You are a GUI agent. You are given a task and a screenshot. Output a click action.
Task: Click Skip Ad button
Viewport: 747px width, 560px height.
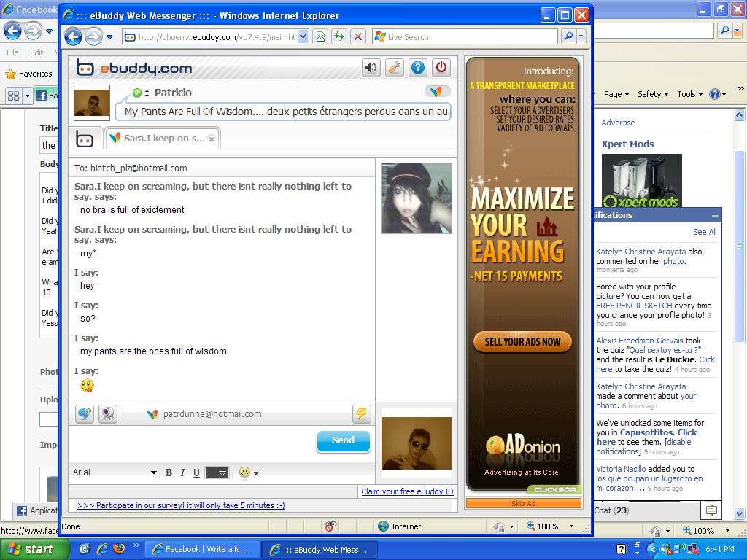[x=524, y=503]
